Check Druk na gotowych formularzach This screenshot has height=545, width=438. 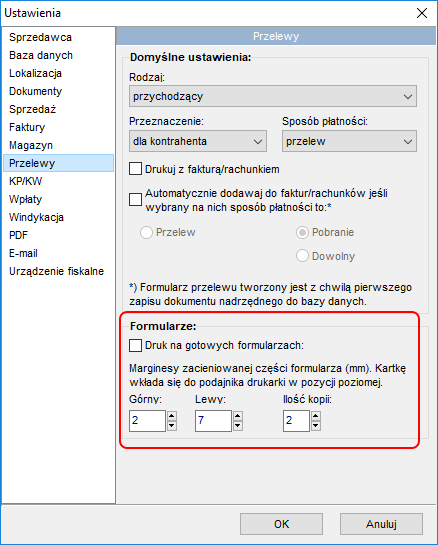click(x=135, y=345)
